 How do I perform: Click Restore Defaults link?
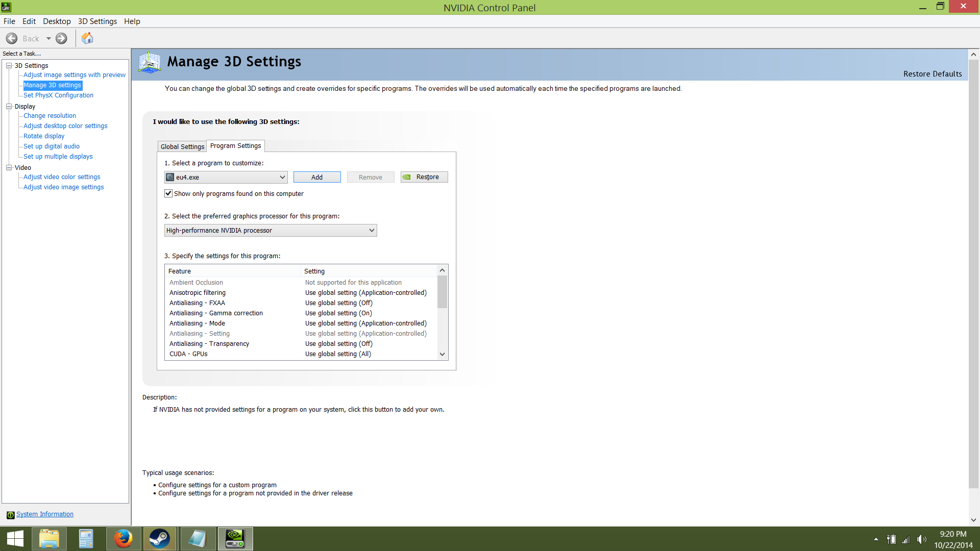[932, 74]
